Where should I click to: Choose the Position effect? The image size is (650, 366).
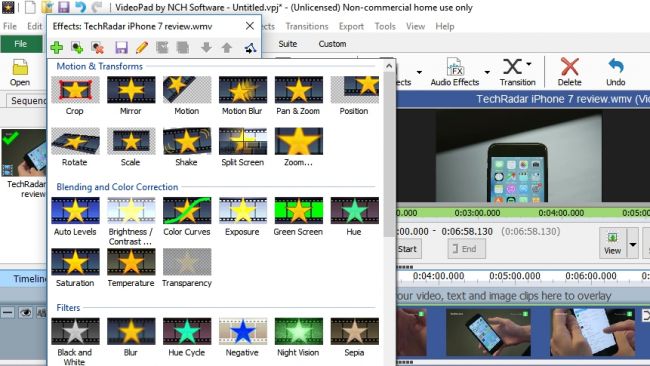pyautogui.click(x=354, y=96)
